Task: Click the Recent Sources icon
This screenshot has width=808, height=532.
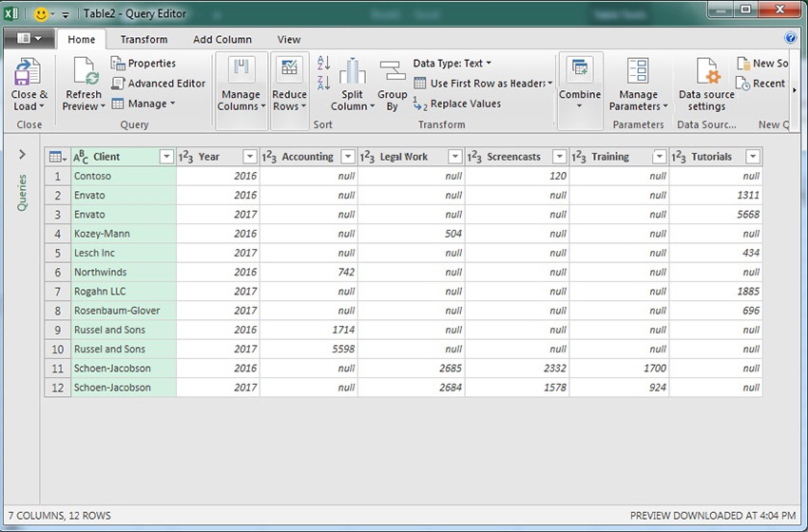Action: tap(742, 84)
